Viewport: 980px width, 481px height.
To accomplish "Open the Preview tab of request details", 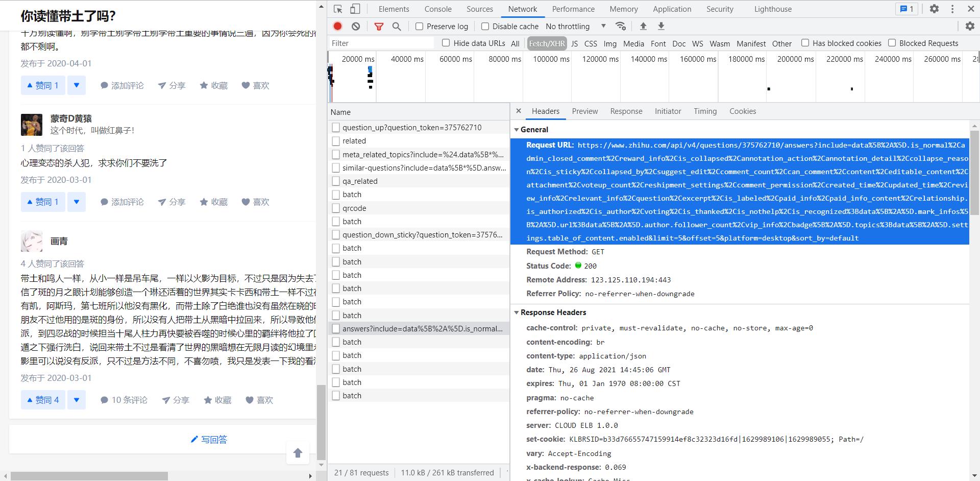I will click(584, 111).
